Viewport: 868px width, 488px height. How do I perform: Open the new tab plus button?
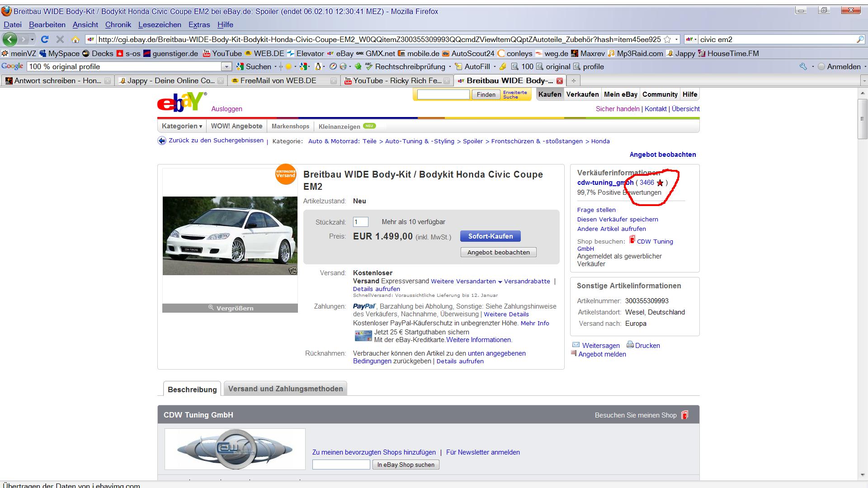[x=573, y=80]
